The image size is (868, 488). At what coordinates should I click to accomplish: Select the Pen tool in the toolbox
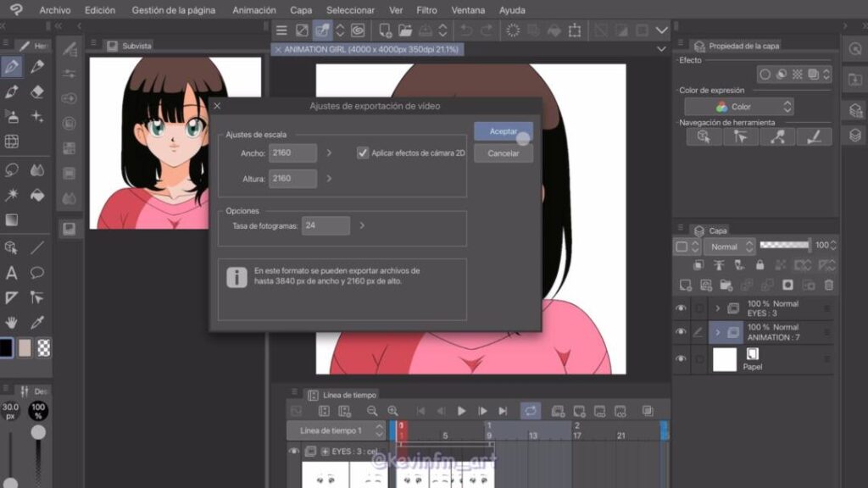(12, 67)
